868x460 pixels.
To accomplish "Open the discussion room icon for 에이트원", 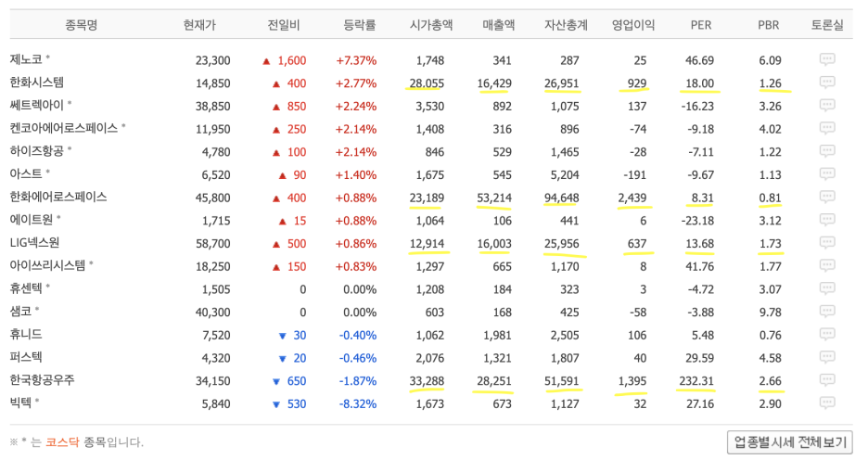I will pyautogui.click(x=827, y=221).
